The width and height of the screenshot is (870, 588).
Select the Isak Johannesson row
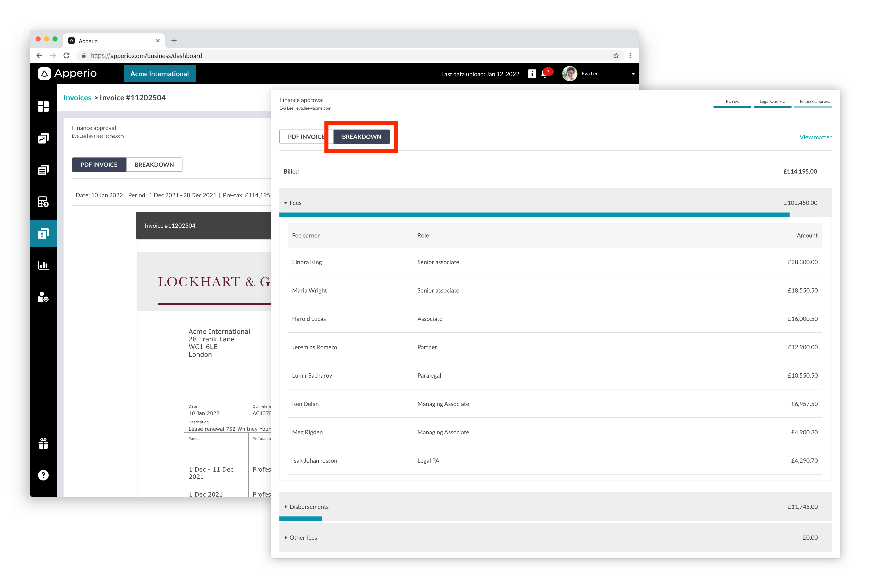tap(554, 461)
